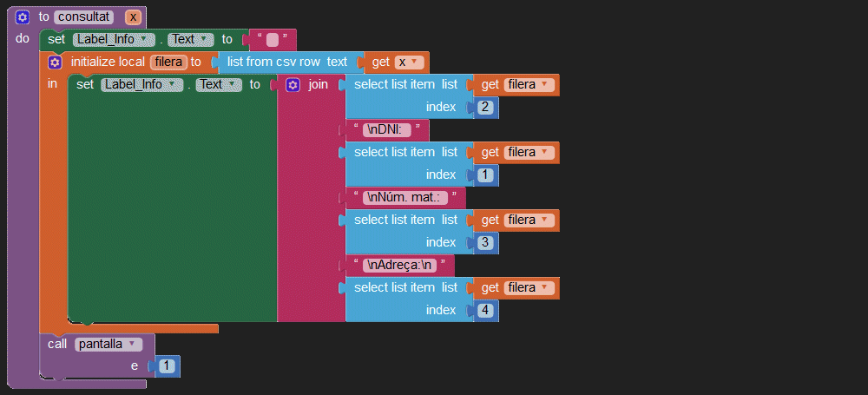Click the filera local variable name field
The width and height of the screenshot is (868, 395).
[168, 63]
